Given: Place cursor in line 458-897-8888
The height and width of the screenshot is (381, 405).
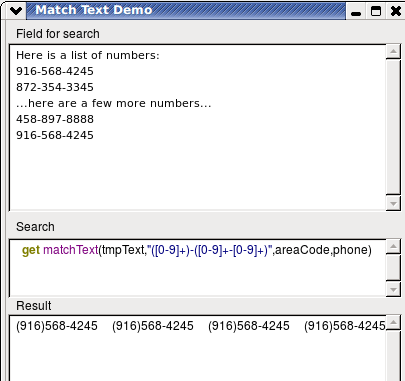Looking at the screenshot, I should point(55,119).
